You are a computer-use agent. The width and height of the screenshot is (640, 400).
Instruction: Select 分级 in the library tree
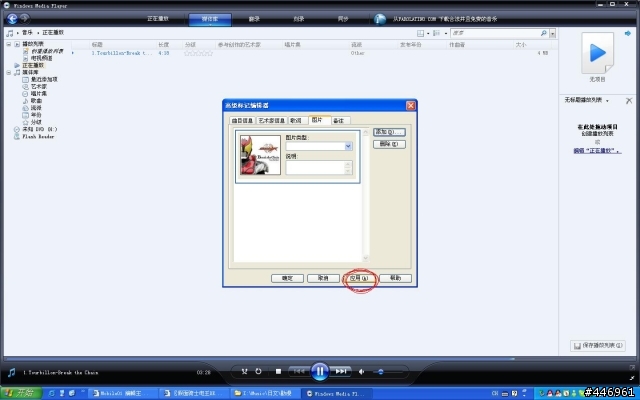point(36,122)
